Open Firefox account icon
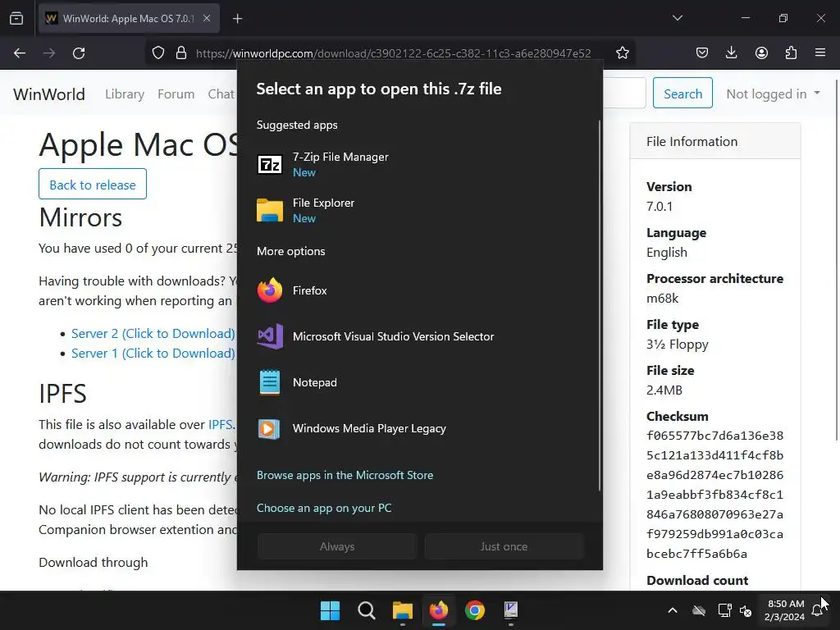 point(761,53)
